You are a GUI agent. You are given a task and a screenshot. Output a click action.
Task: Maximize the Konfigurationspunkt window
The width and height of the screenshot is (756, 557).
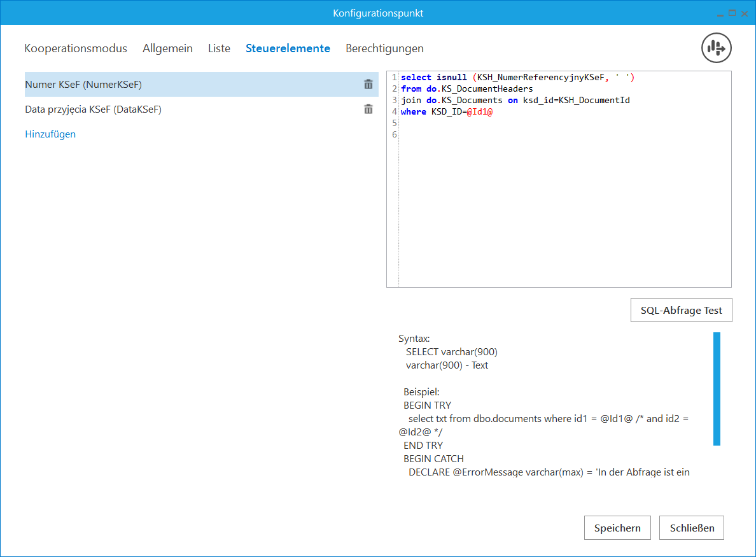point(732,13)
